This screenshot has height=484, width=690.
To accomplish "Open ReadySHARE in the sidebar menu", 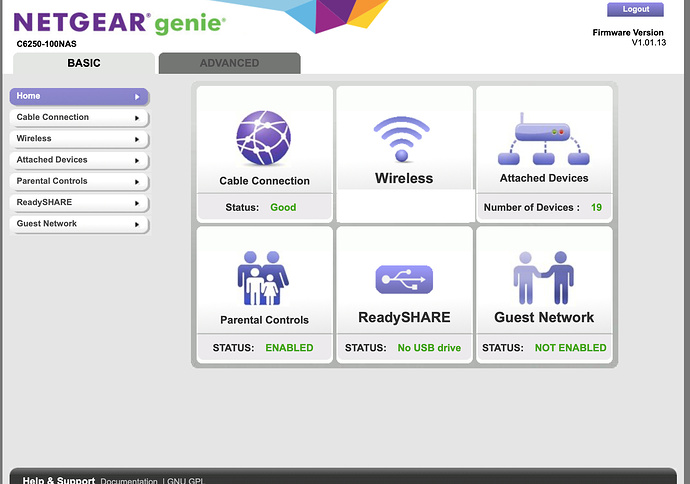I will tap(79, 202).
